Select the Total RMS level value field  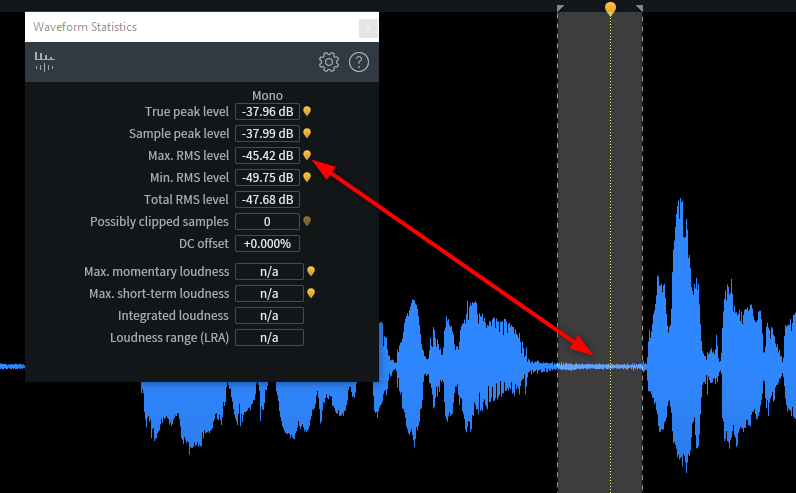coord(267,199)
